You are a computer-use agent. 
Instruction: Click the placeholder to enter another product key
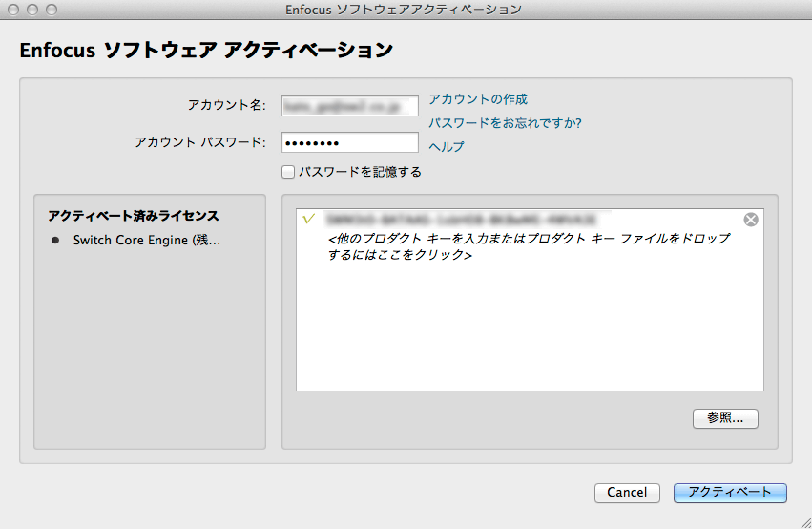click(530, 246)
